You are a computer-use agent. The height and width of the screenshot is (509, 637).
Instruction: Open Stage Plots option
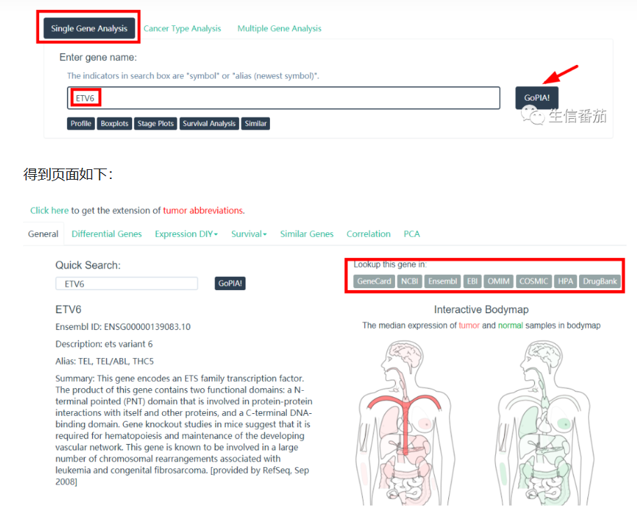tap(155, 124)
